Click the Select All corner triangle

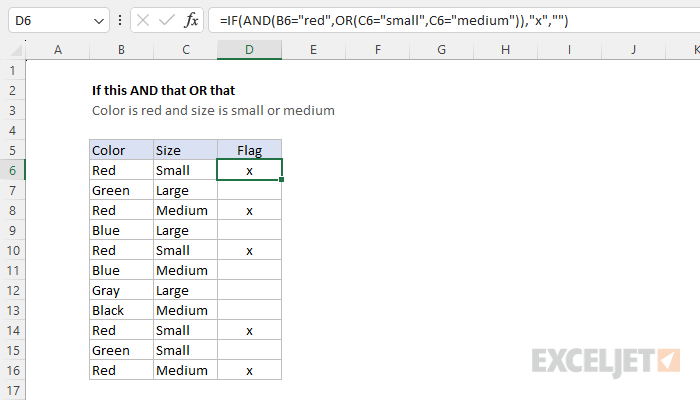pos(17,50)
